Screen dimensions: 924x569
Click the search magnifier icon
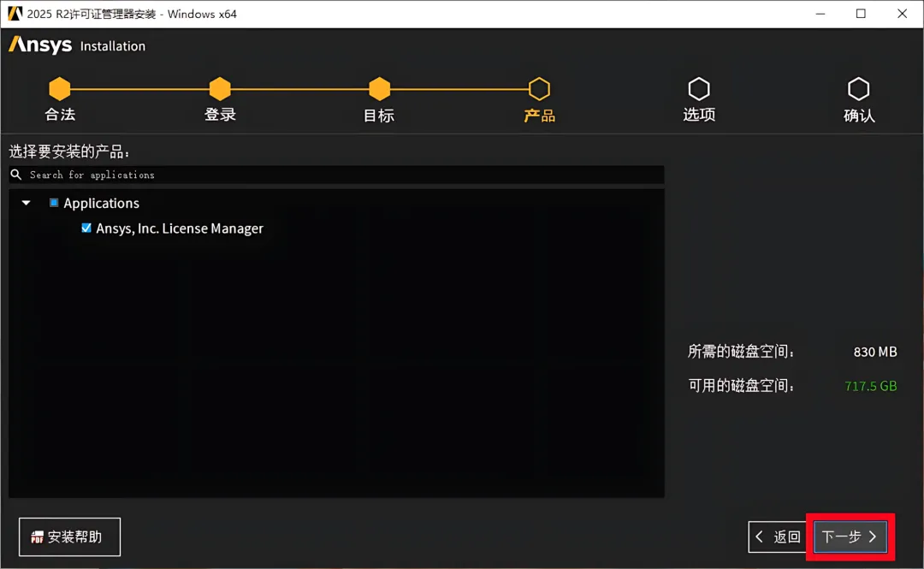pos(16,175)
